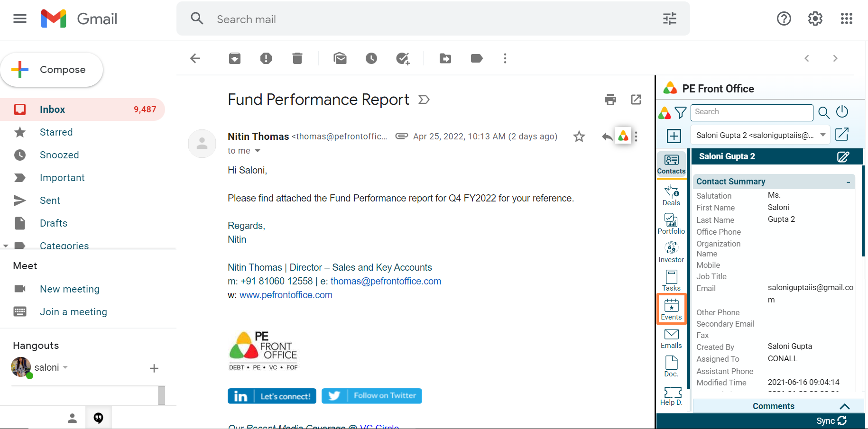Expand the 'to me' recipient details
The image size is (868, 429).
[258, 151]
